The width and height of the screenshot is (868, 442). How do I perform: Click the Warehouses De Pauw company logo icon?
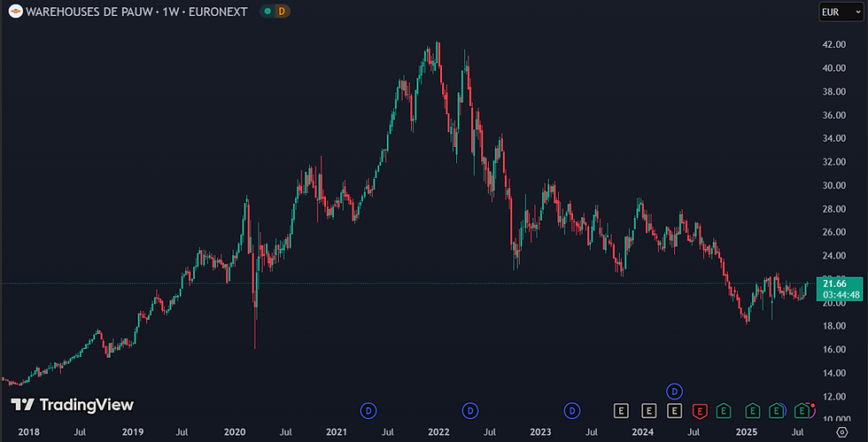16,12
